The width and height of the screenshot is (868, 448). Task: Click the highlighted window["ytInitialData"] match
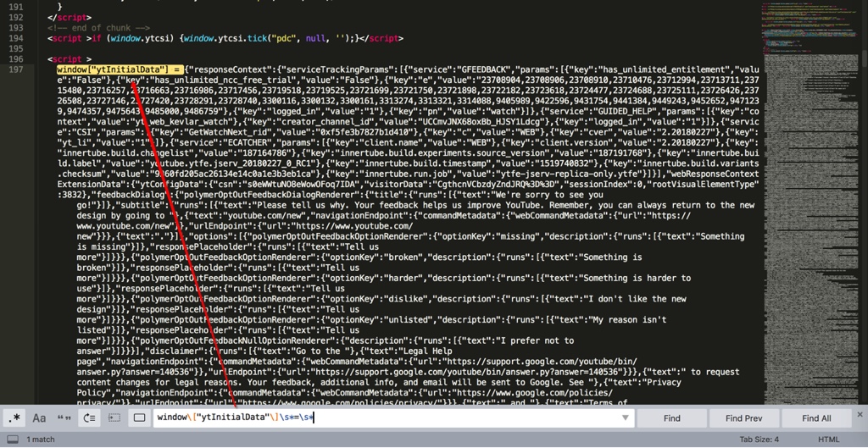pyautogui.click(x=120, y=69)
